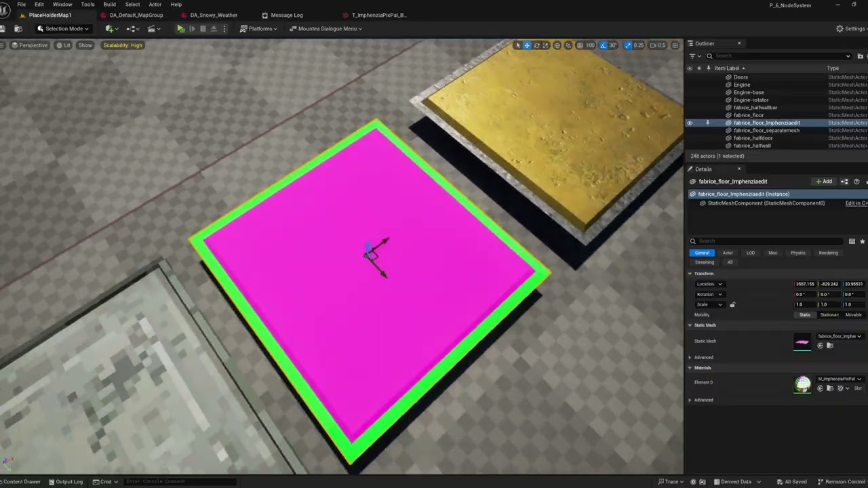Image resolution: width=868 pixels, height=488 pixels.
Task: Sort by the Item Label column header
Action: coord(730,68)
